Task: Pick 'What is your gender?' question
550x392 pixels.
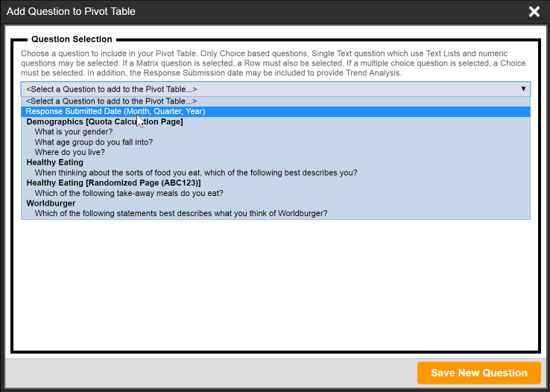Action: pos(74,132)
